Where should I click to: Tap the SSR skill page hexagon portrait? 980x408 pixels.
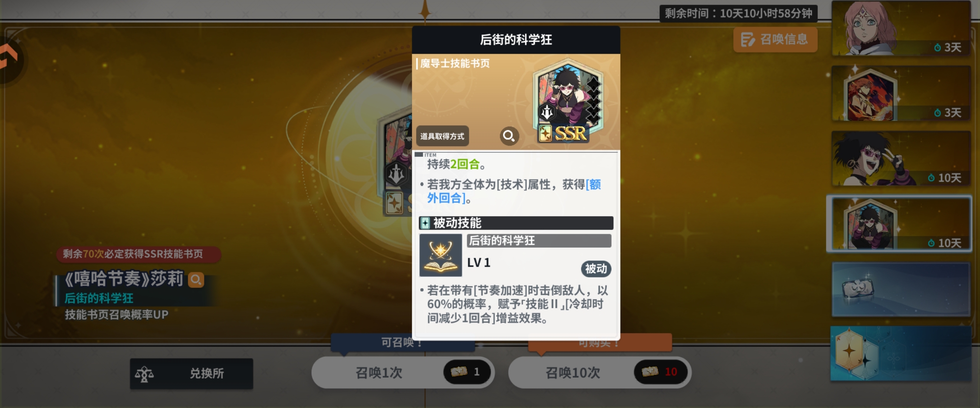pos(568,101)
